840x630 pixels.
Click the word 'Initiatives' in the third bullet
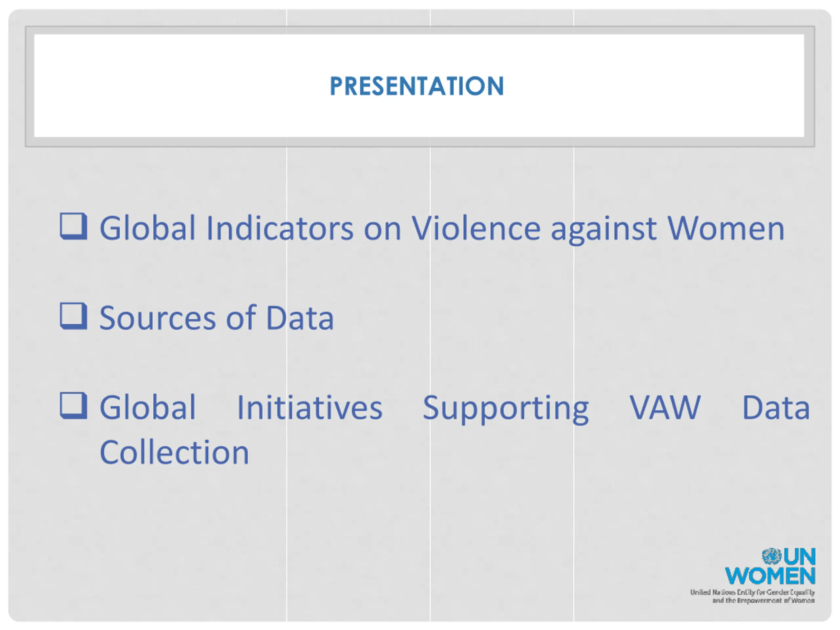coord(309,407)
